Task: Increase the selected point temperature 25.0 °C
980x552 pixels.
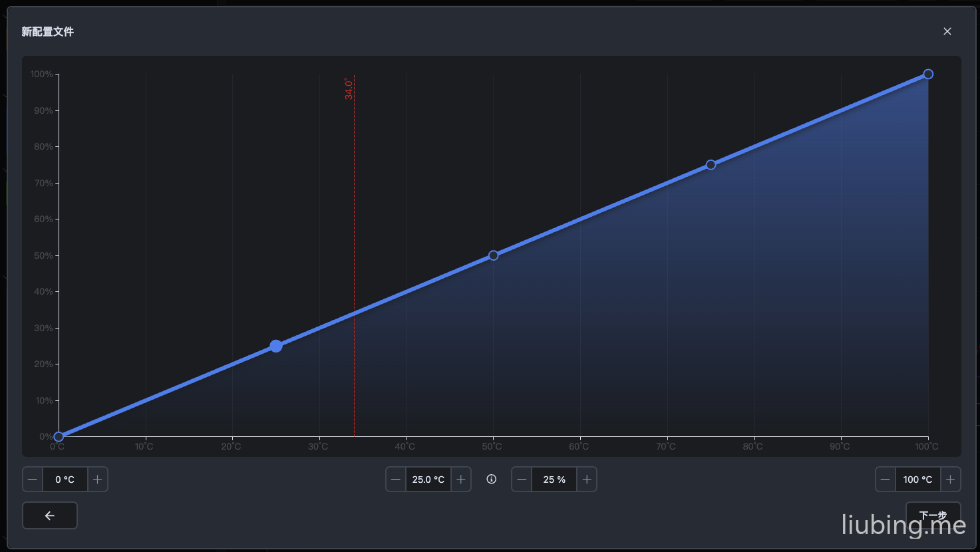Action: 460,480
